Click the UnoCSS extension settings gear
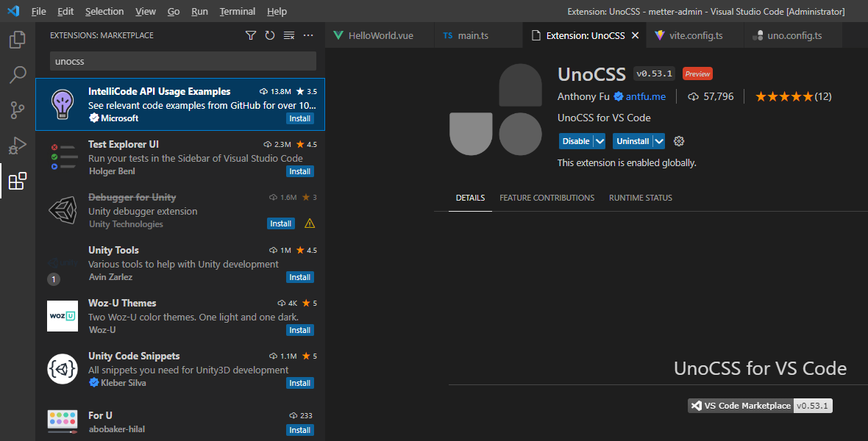This screenshot has height=441, width=868. [x=679, y=141]
